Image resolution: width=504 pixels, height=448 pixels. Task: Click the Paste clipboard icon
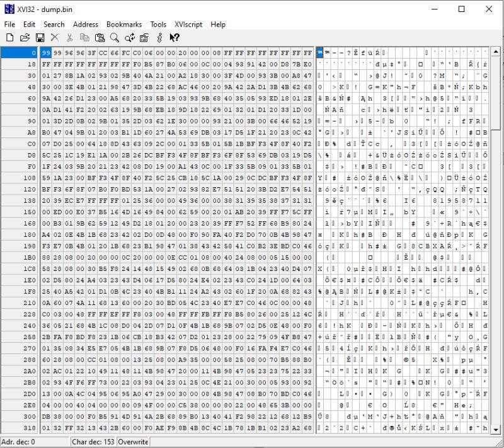[100, 38]
